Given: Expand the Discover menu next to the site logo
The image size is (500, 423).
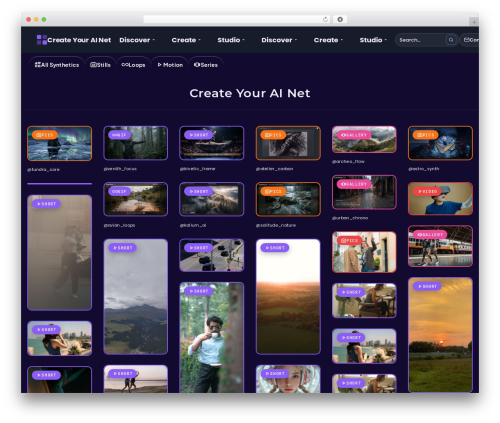Looking at the screenshot, I should click(137, 40).
